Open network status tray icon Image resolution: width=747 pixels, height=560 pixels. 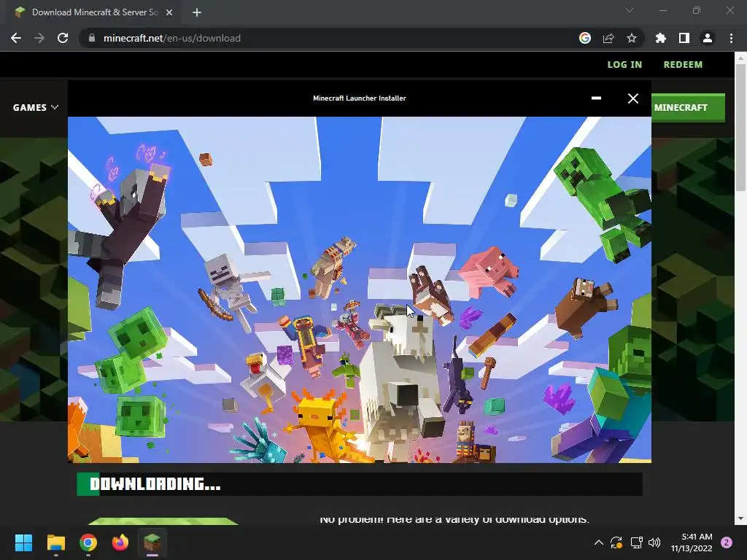pos(636,542)
